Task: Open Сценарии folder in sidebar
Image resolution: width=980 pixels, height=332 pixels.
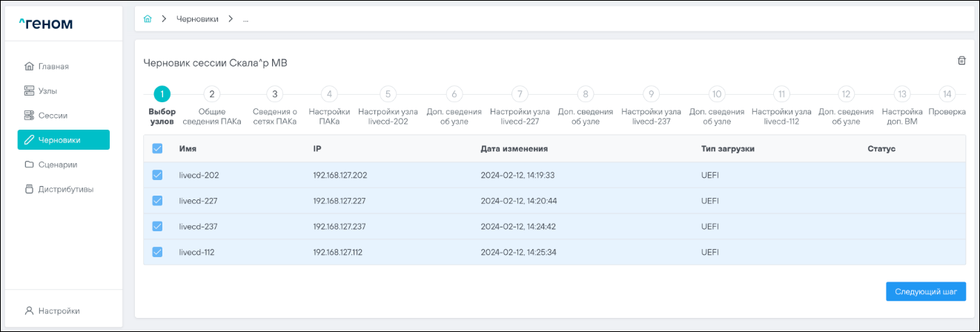Action: (x=58, y=165)
